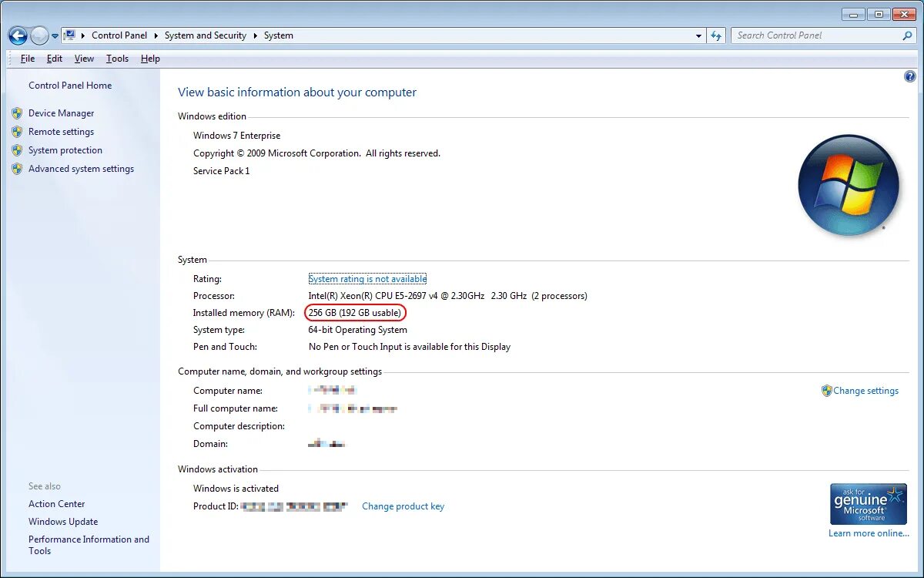Click 'Windows 7 Enterprise' edition text
The image size is (924, 578).
click(237, 136)
